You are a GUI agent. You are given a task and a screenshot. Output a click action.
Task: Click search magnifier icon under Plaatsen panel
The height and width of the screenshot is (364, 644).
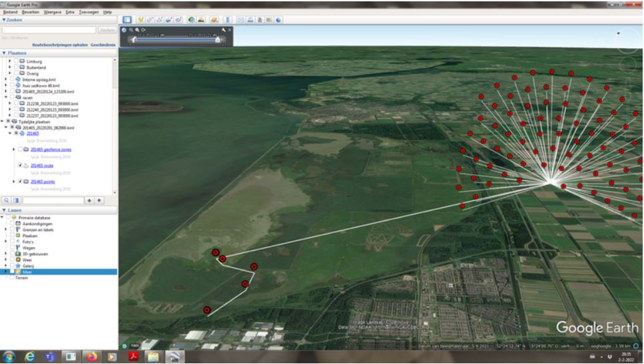7,200
